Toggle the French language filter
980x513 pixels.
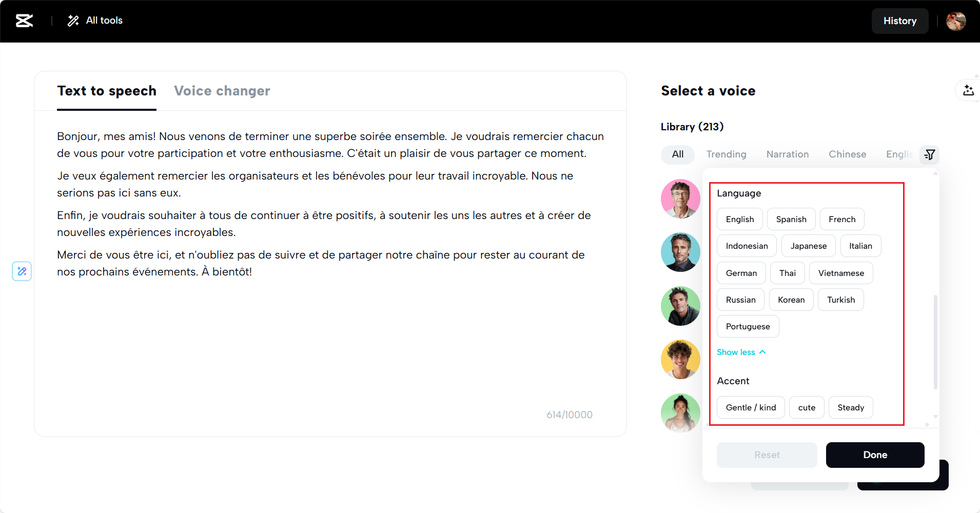click(841, 219)
